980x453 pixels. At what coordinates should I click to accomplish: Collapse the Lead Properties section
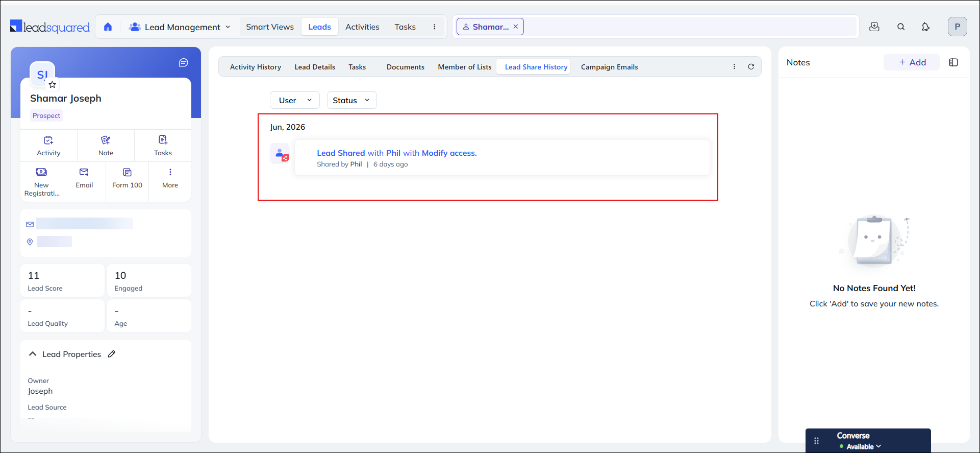click(33, 354)
